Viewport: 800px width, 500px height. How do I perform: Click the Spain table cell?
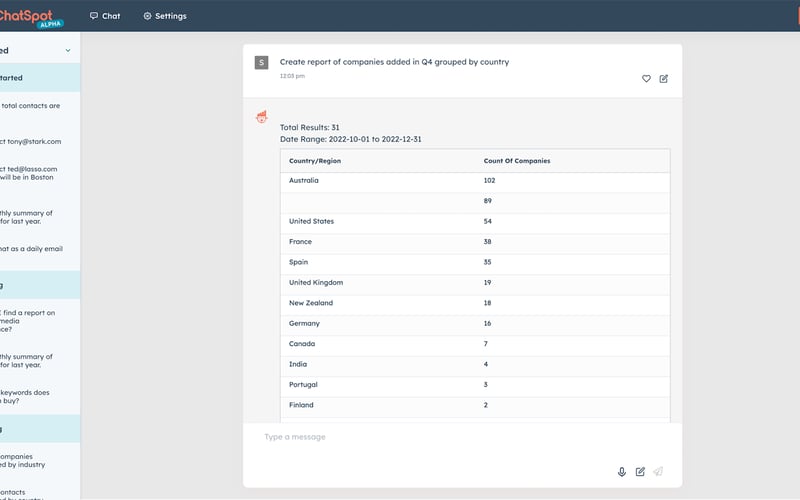coord(298,262)
